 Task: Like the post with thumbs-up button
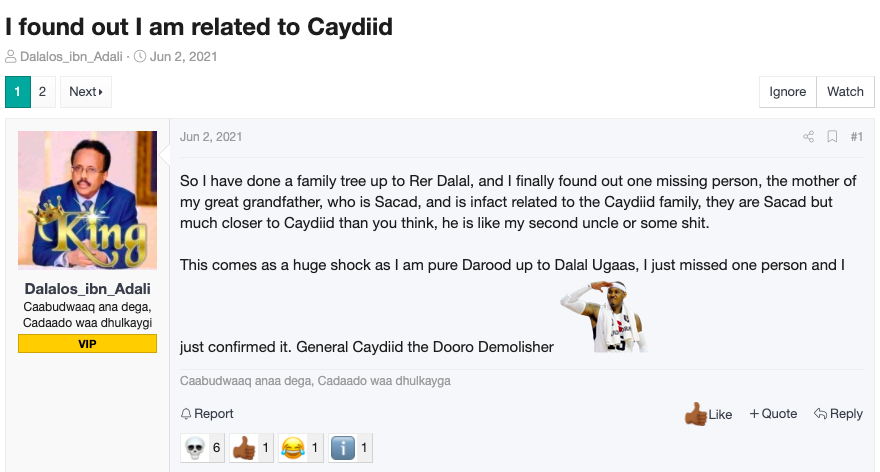click(x=708, y=414)
